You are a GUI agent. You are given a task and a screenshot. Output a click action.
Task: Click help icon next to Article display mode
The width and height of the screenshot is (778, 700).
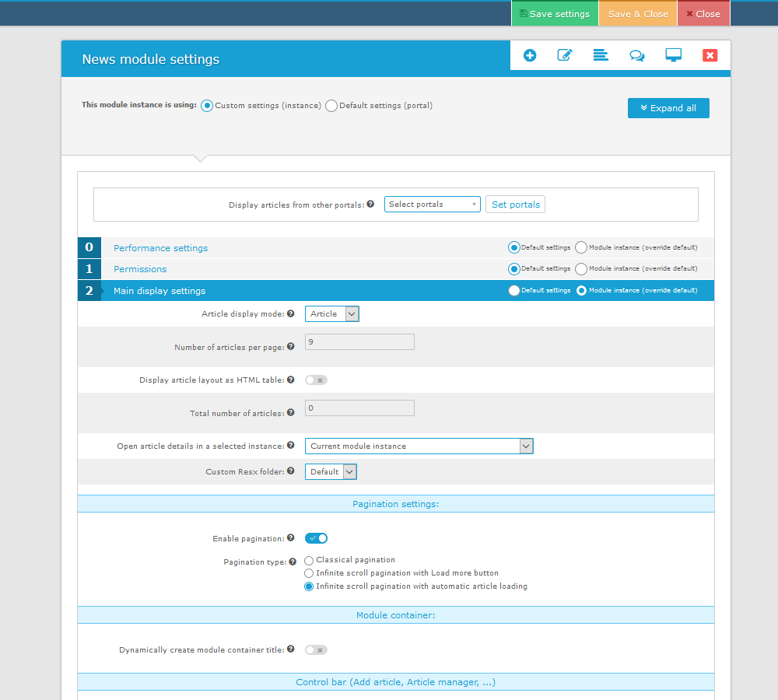[290, 314]
